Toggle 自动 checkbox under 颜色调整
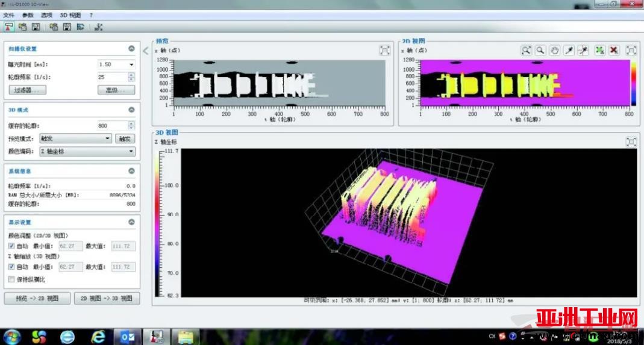 tap(11, 246)
